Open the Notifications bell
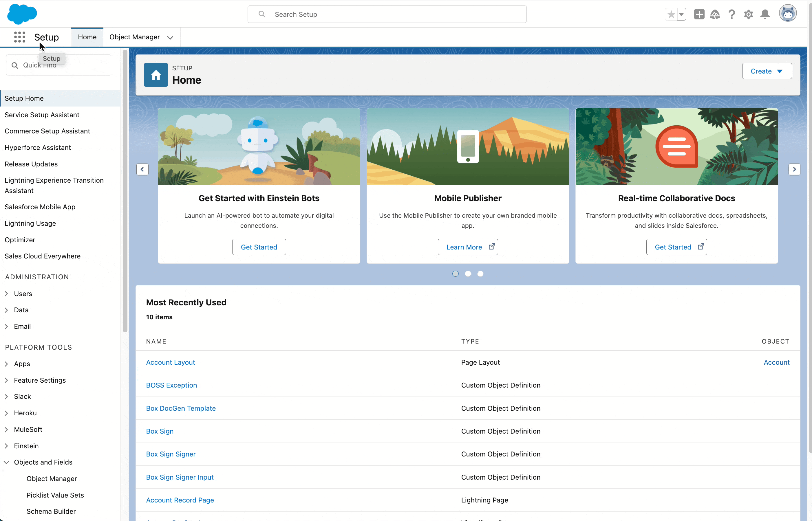This screenshot has width=812, height=521. click(765, 14)
